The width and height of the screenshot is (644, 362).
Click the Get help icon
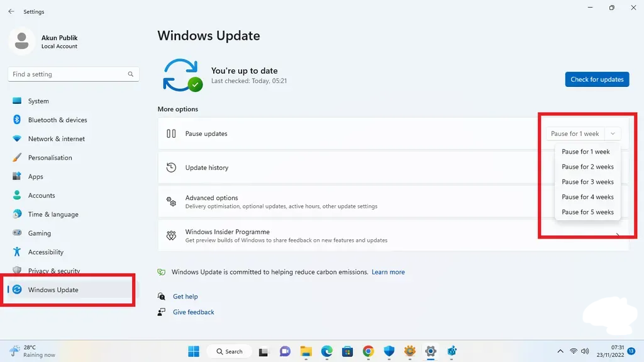pyautogui.click(x=162, y=296)
